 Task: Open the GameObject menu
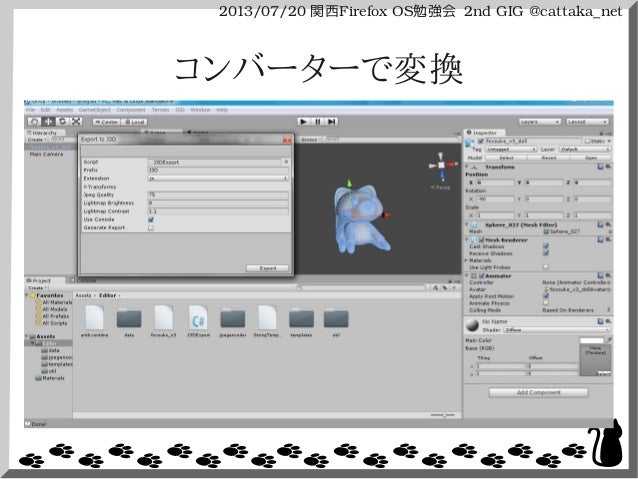(x=94, y=110)
